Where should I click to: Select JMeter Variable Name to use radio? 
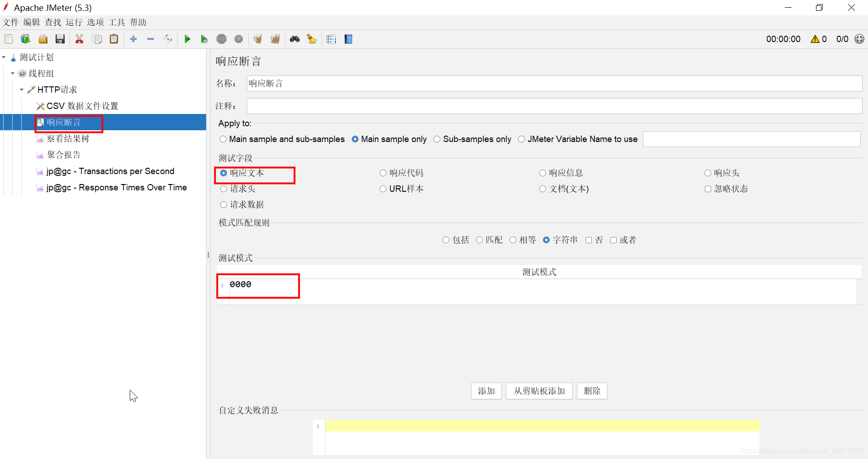(x=522, y=139)
